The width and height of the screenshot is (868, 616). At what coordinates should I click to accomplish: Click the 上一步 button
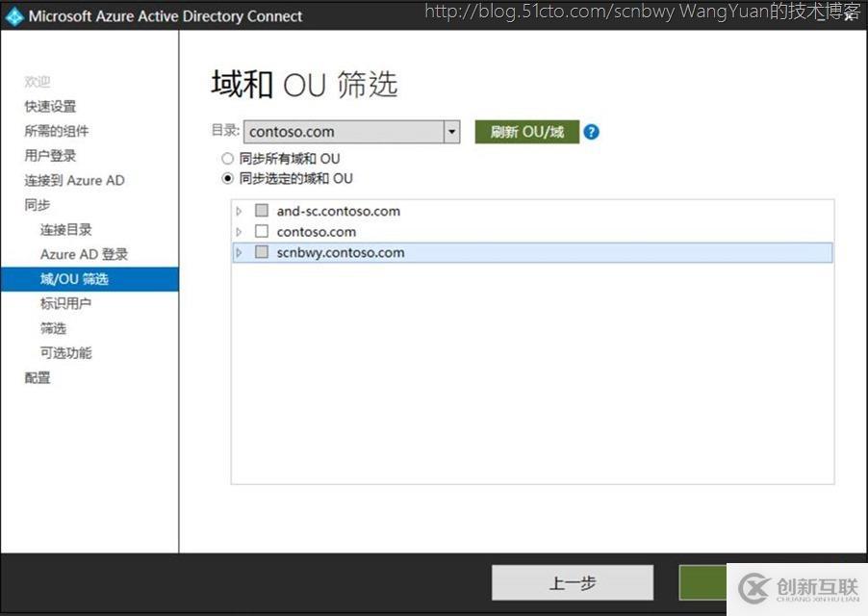573,582
